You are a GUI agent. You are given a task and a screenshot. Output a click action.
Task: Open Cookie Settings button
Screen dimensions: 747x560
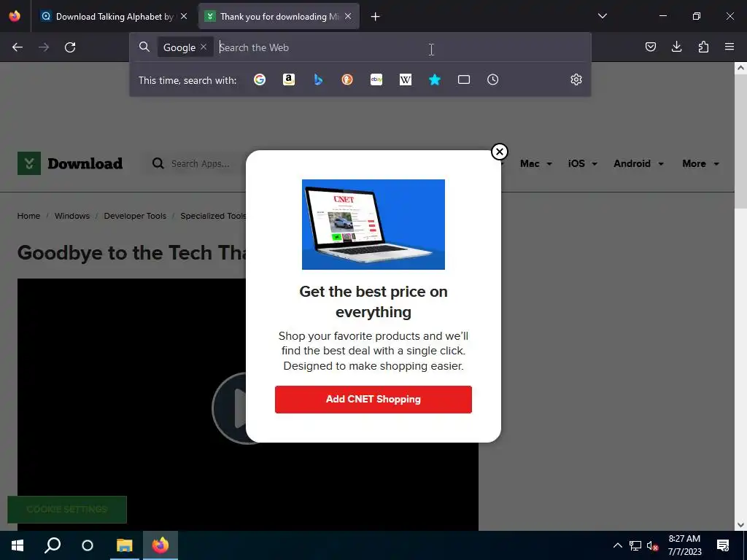pyautogui.click(x=67, y=510)
